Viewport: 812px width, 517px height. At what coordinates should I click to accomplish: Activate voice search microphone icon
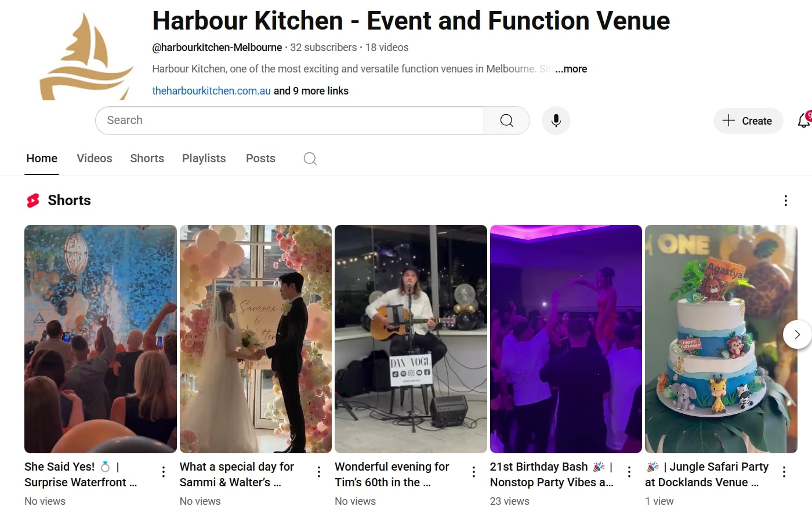point(556,121)
